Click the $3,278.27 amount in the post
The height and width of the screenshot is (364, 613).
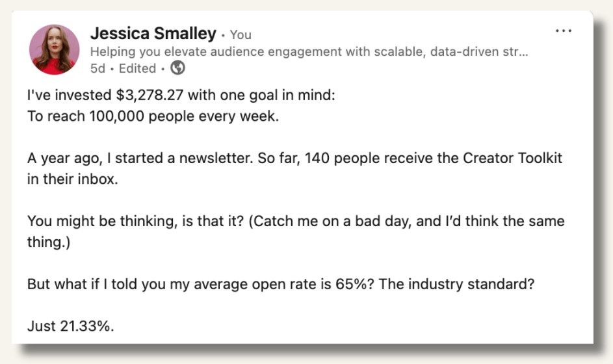coord(150,96)
